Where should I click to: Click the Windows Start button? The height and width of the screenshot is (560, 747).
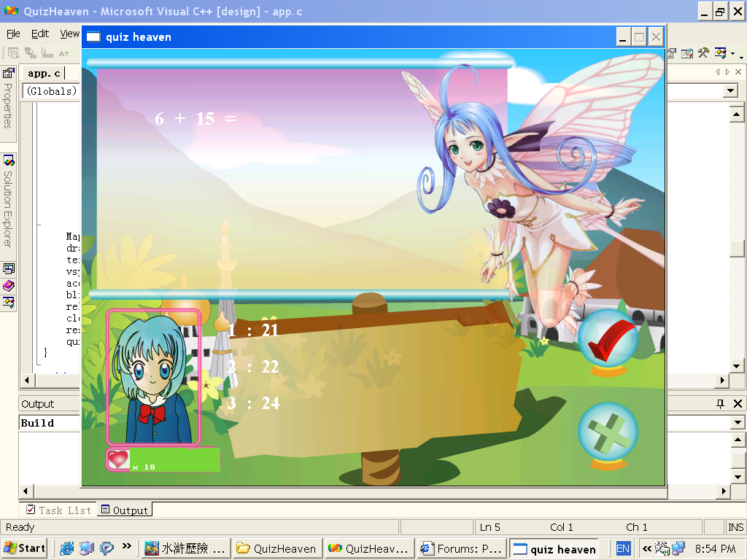[24, 548]
